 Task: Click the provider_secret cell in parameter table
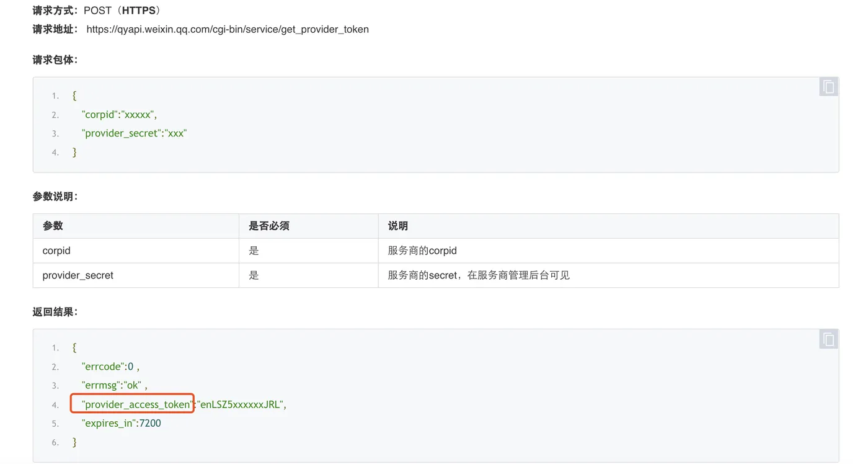click(x=136, y=275)
